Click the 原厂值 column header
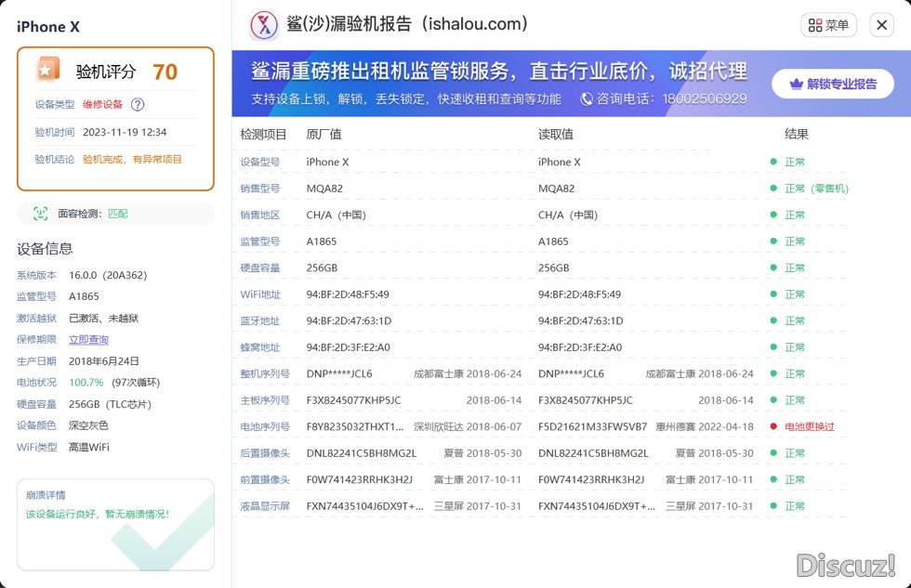Screen dimensions: 911x588 pos(323,135)
